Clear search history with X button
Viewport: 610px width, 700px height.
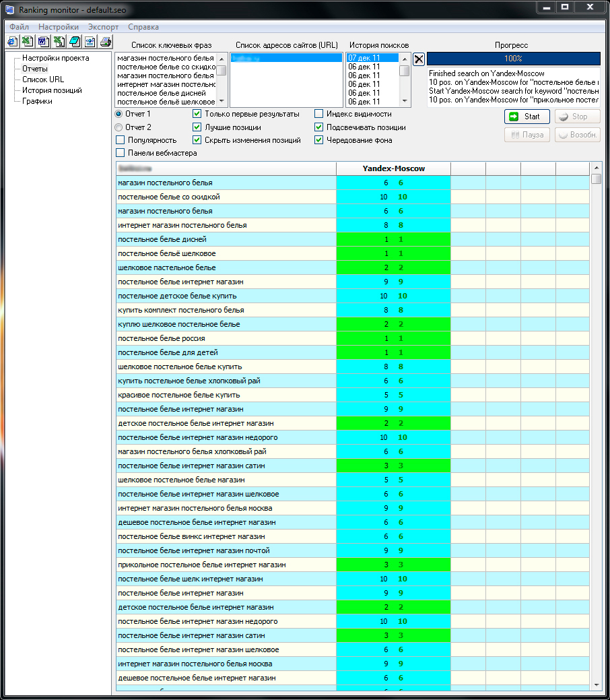point(419,59)
